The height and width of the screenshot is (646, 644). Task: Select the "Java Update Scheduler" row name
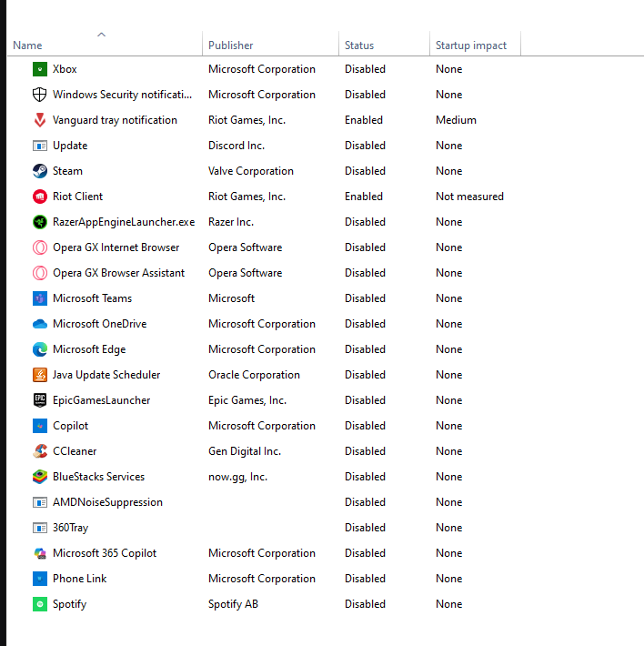(x=106, y=375)
